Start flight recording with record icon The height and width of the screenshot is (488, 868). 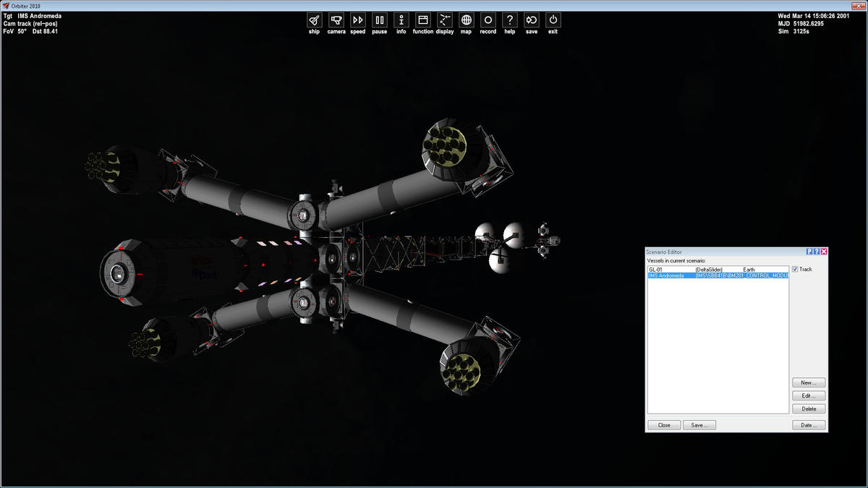tap(488, 20)
